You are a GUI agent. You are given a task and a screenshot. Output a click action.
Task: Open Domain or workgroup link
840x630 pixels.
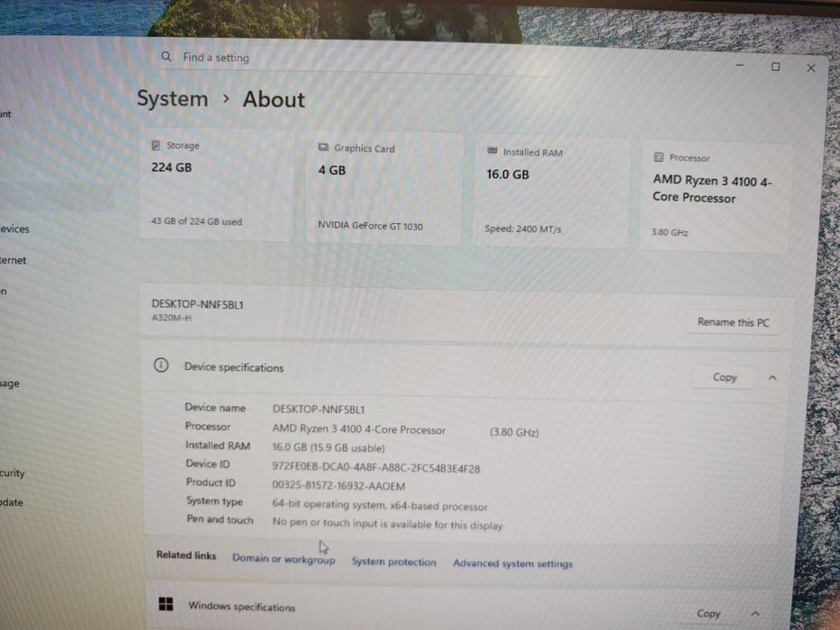click(284, 559)
